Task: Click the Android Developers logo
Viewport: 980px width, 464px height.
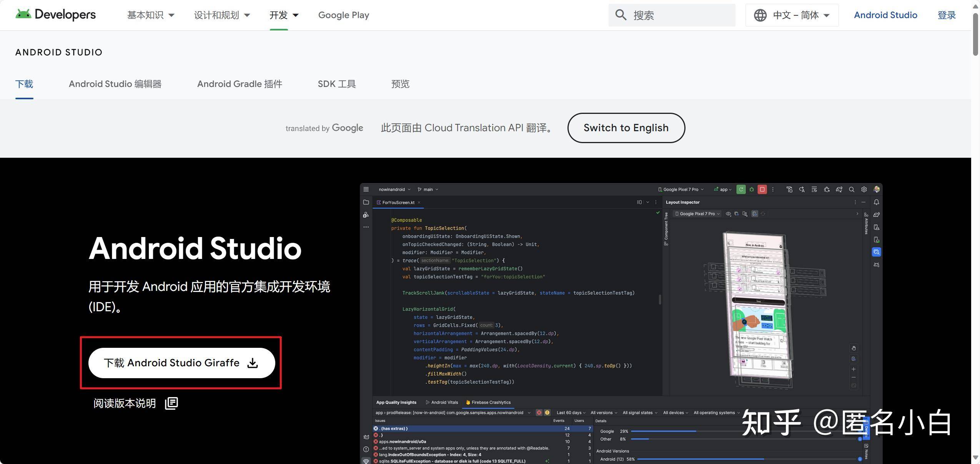Action: (x=56, y=15)
